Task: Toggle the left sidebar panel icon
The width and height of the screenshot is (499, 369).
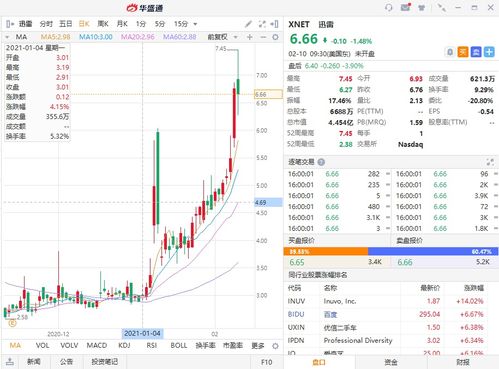Action: [10, 24]
